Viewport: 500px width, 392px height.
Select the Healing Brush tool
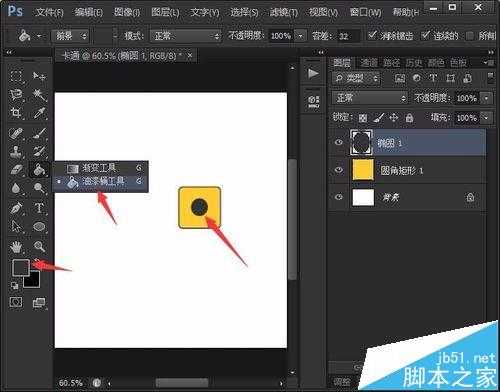[x=16, y=134]
